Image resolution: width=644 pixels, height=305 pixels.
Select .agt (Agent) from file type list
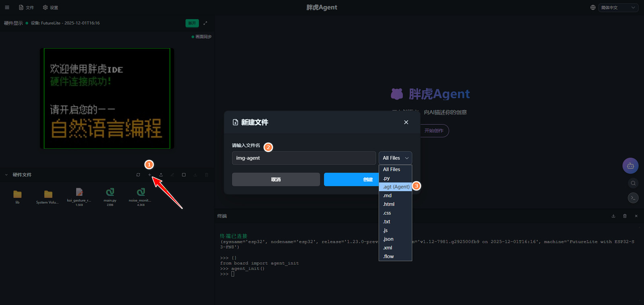tap(396, 187)
